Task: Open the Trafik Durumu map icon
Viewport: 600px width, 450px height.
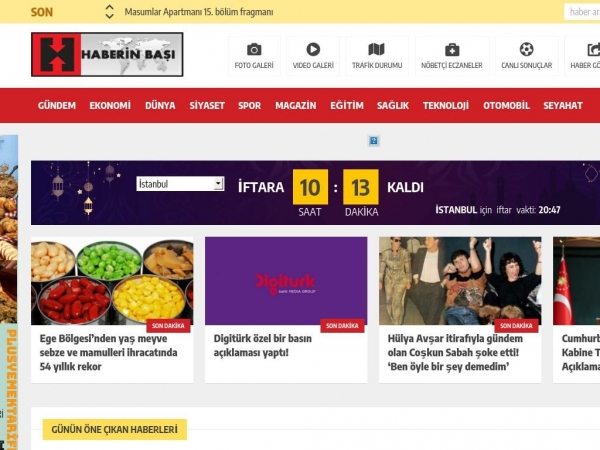Action: pos(377,49)
